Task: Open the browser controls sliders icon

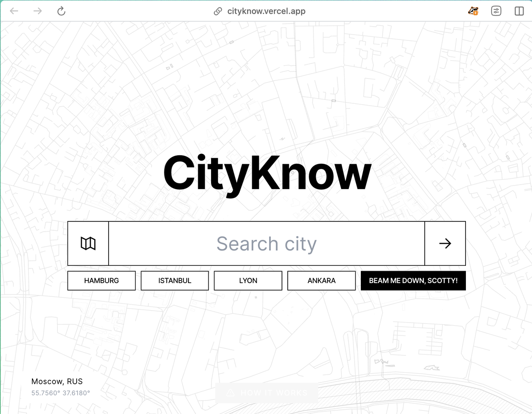Action: 496,11
